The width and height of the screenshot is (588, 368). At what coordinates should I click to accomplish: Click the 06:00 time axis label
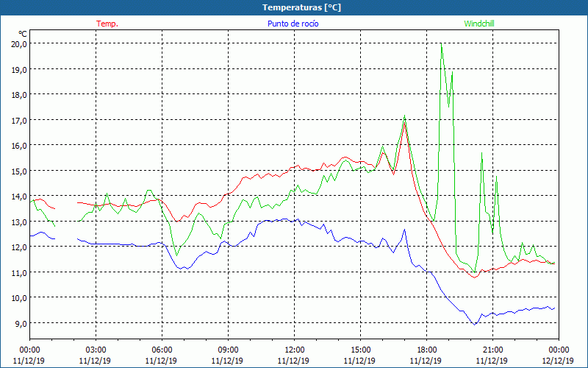[162, 350]
